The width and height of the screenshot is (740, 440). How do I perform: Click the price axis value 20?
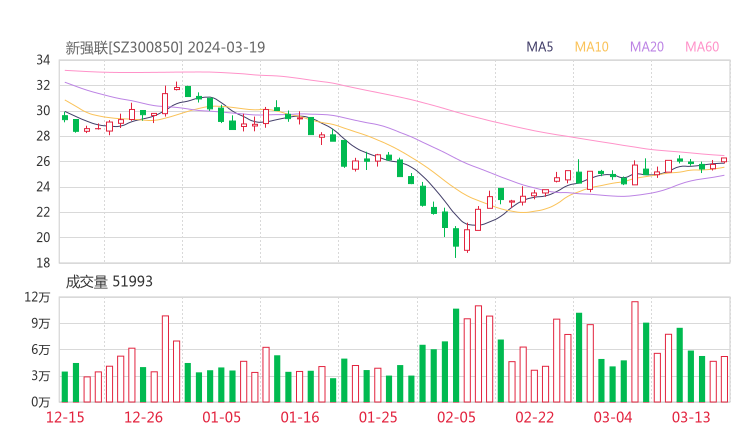click(x=43, y=237)
